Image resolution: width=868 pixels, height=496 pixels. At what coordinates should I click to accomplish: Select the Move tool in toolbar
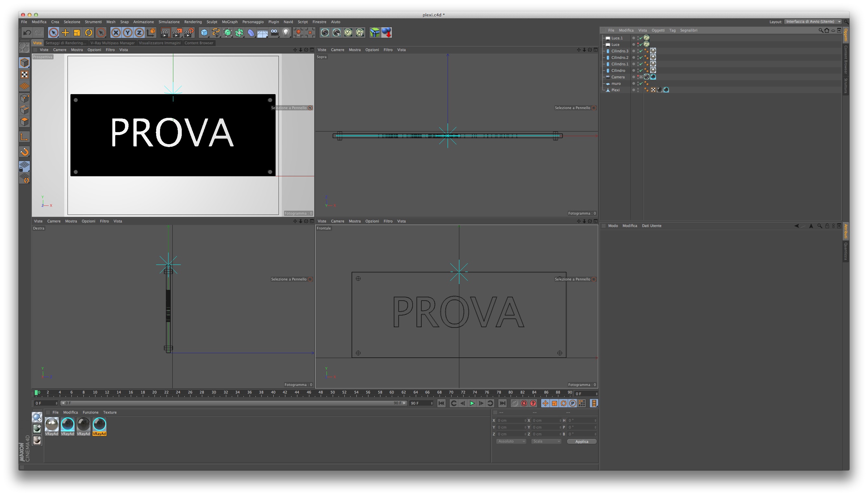click(65, 33)
